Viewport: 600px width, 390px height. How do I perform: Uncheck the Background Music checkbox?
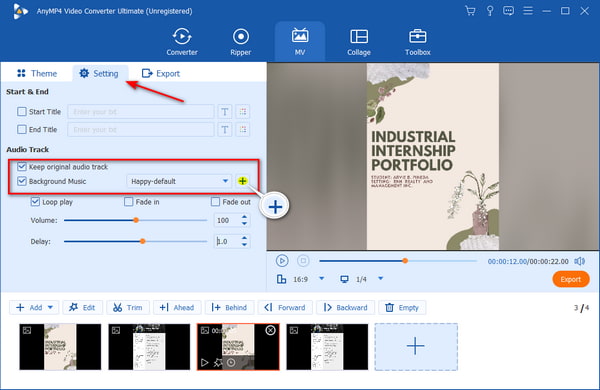coord(22,181)
